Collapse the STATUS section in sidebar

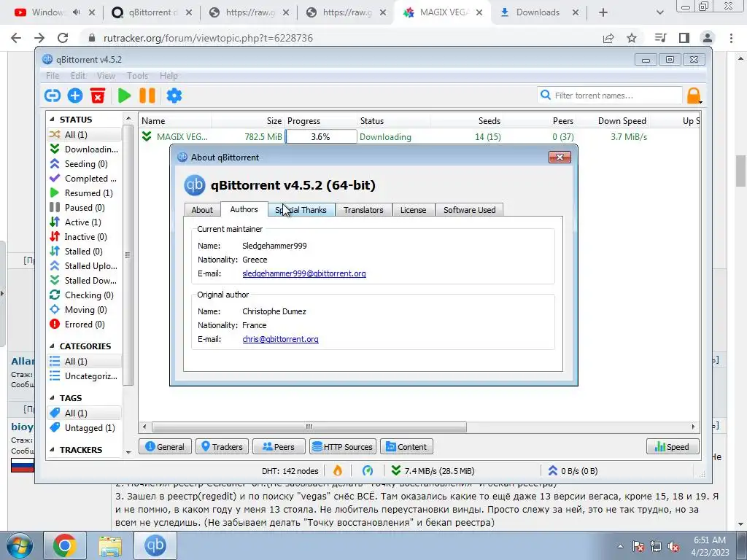pos(53,120)
